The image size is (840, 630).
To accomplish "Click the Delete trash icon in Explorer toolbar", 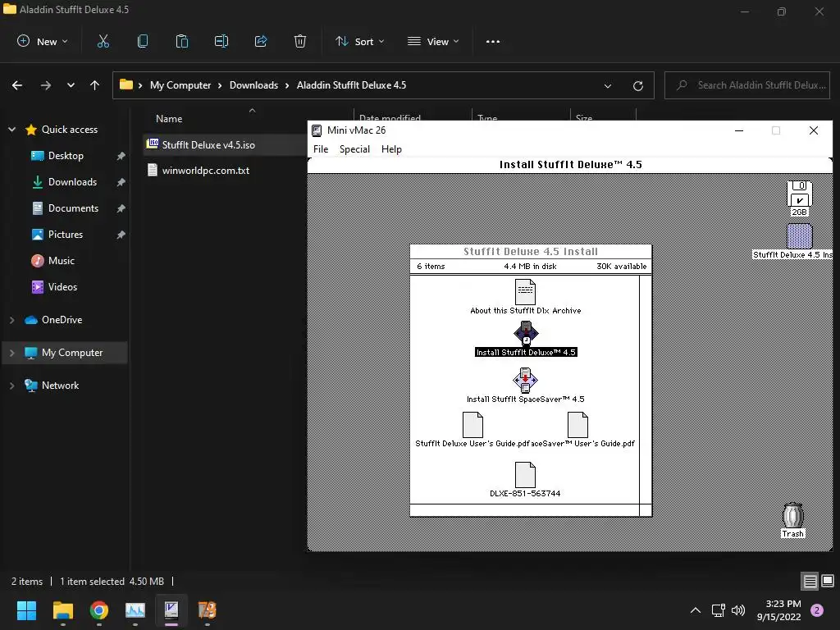I will tap(300, 41).
